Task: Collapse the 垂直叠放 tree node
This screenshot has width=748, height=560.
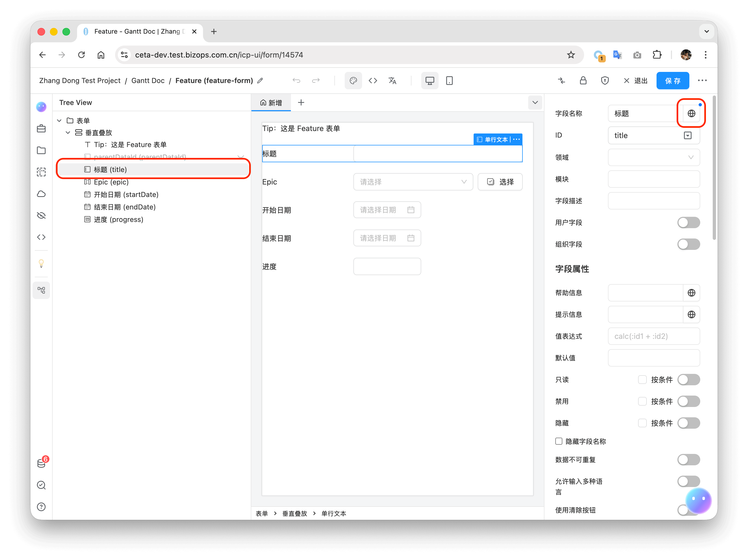Action: tap(68, 132)
